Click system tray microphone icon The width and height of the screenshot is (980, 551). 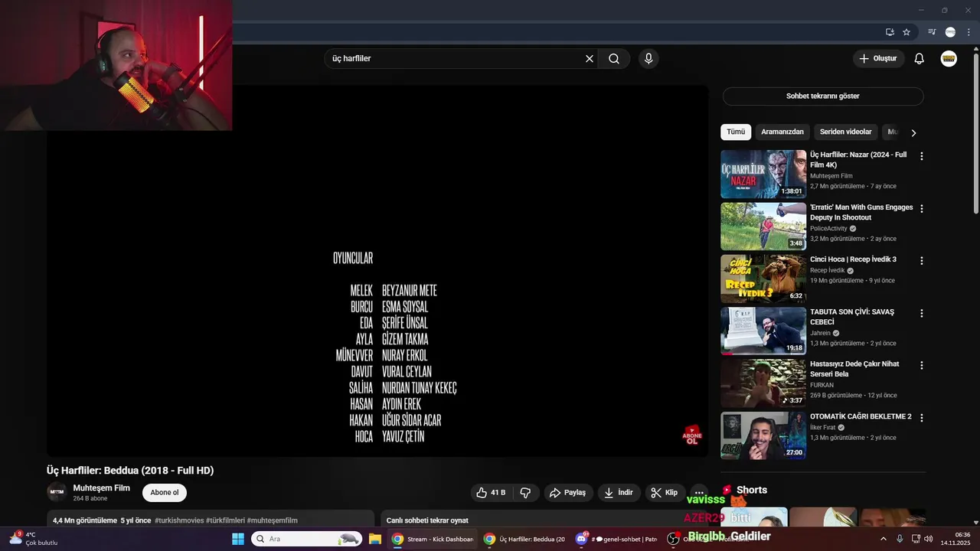[x=900, y=539]
